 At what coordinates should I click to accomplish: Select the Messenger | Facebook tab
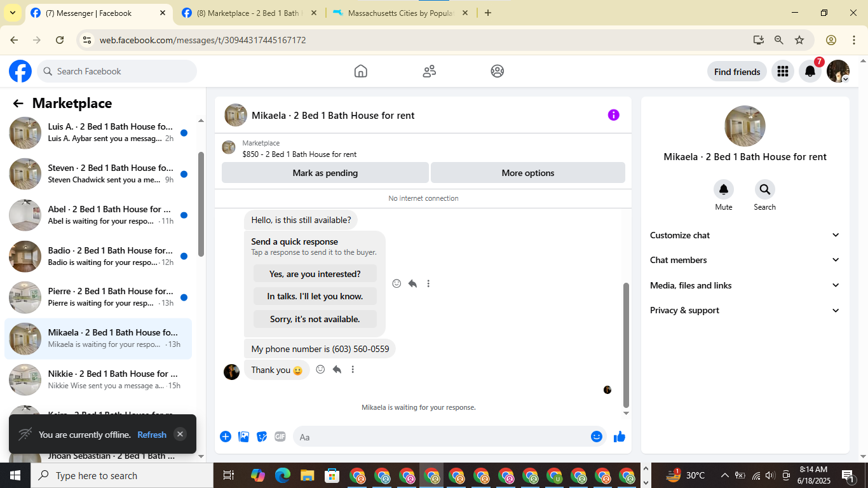point(98,13)
